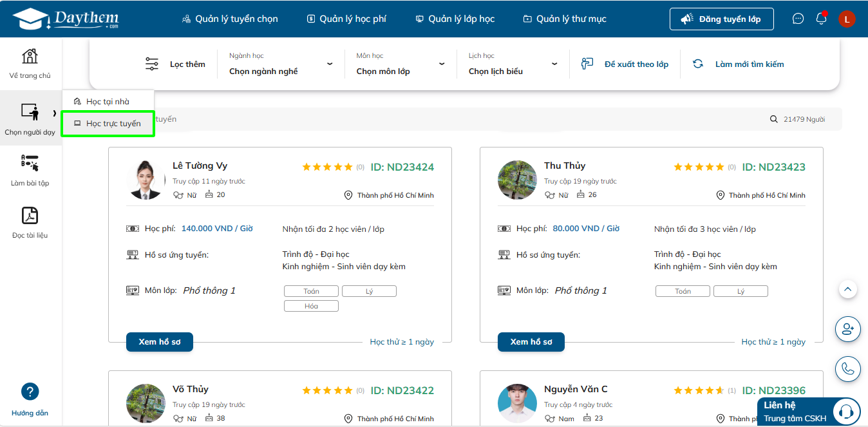The height and width of the screenshot is (427, 868).
Task: View Lê Tường Vy's profile (Xem hồ sơ)
Action: (160, 342)
